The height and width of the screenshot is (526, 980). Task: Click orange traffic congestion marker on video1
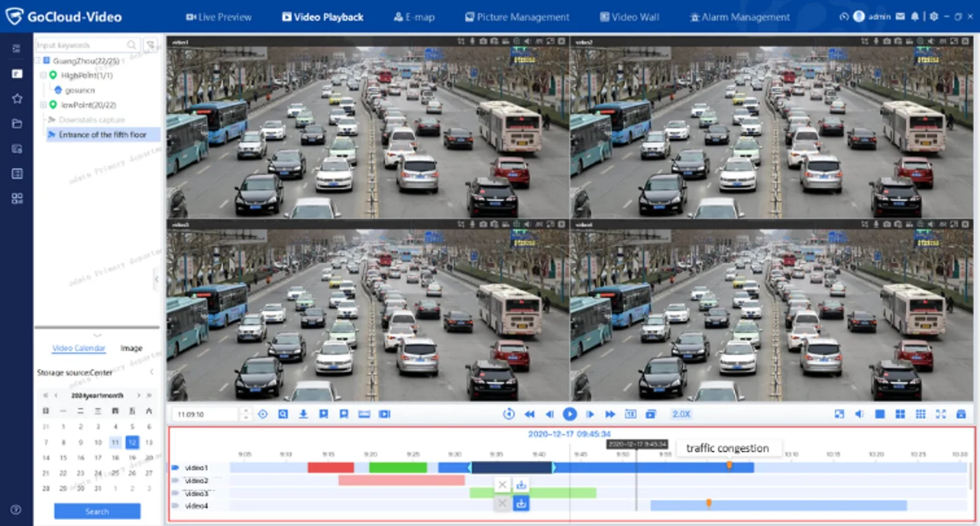[x=729, y=465]
